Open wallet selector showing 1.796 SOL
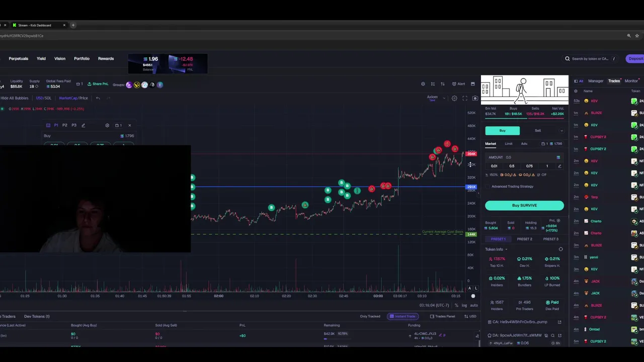644x362 pixels. [x=552, y=144]
